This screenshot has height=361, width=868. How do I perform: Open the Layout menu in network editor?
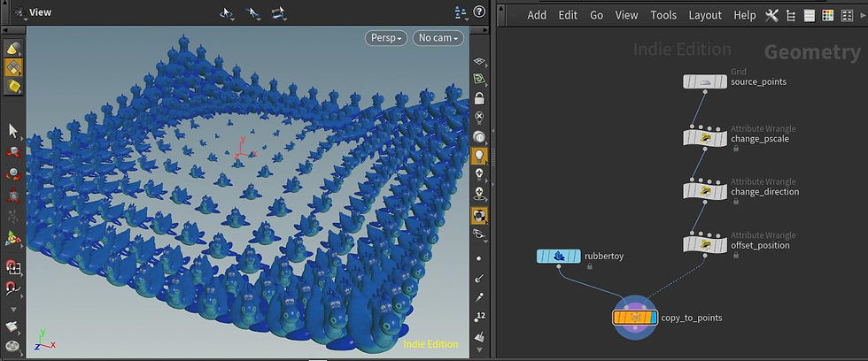tap(705, 15)
